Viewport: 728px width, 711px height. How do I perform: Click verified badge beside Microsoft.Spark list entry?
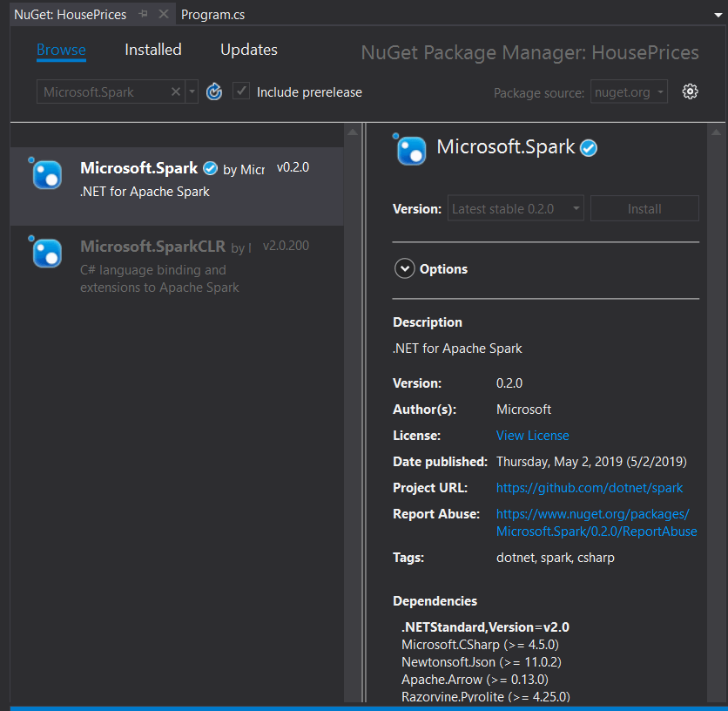211,168
